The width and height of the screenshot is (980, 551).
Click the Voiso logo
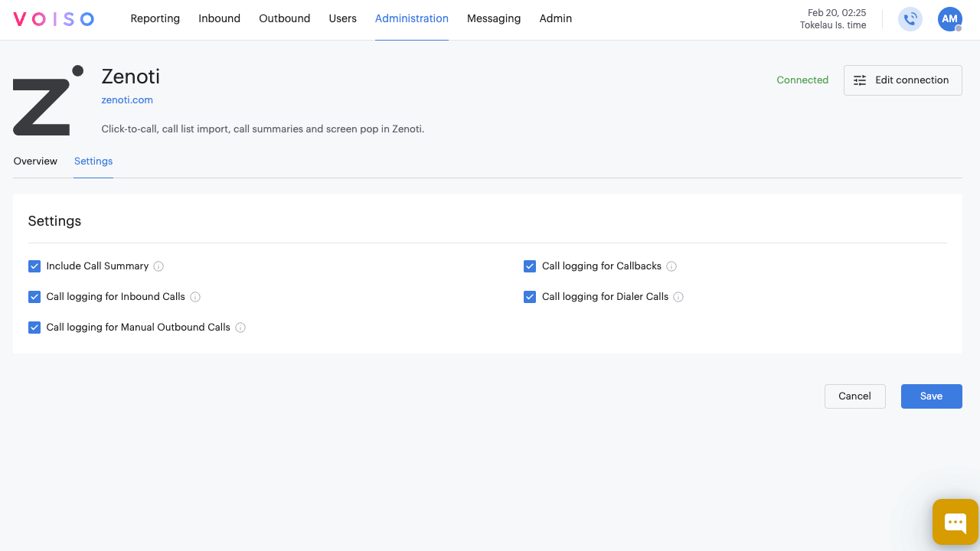click(x=53, y=19)
